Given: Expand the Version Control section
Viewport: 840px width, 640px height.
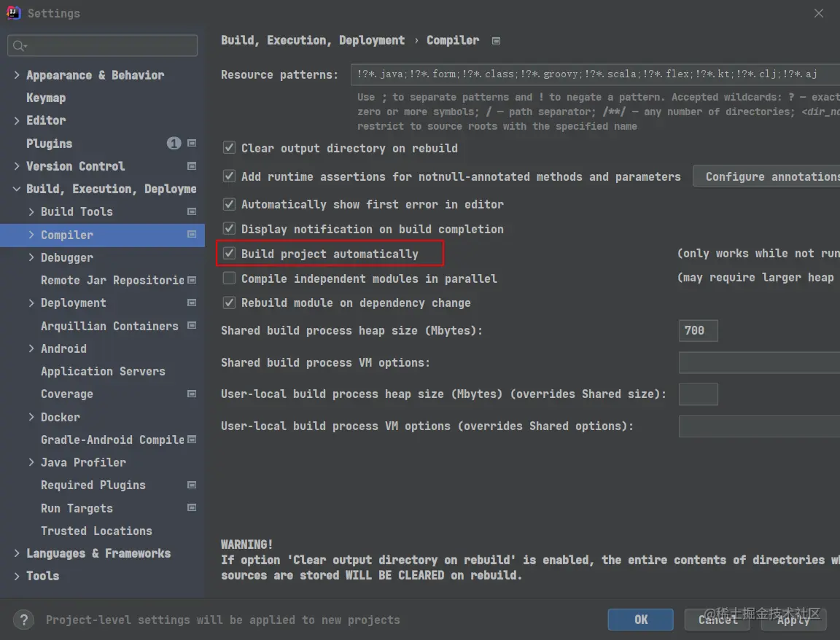Looking at the screenshot, I should tap(17, 166).
